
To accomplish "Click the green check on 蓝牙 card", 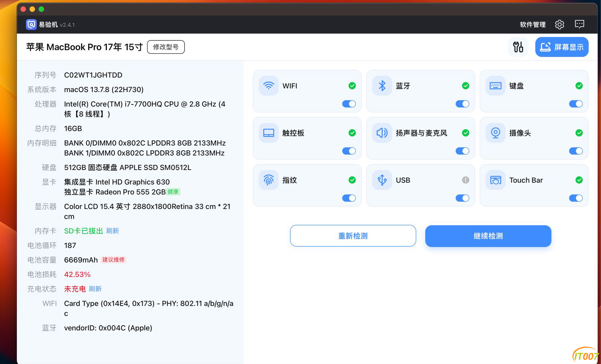I will click(465, 86).
